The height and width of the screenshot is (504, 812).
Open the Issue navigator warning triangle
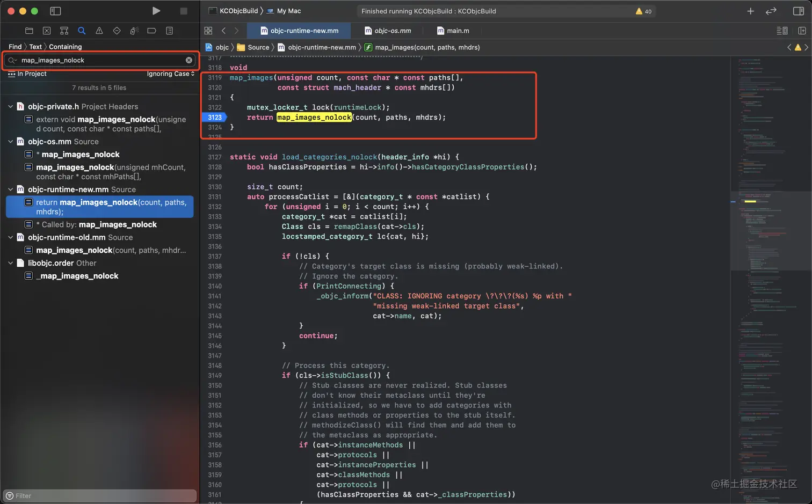coord(99,31)
